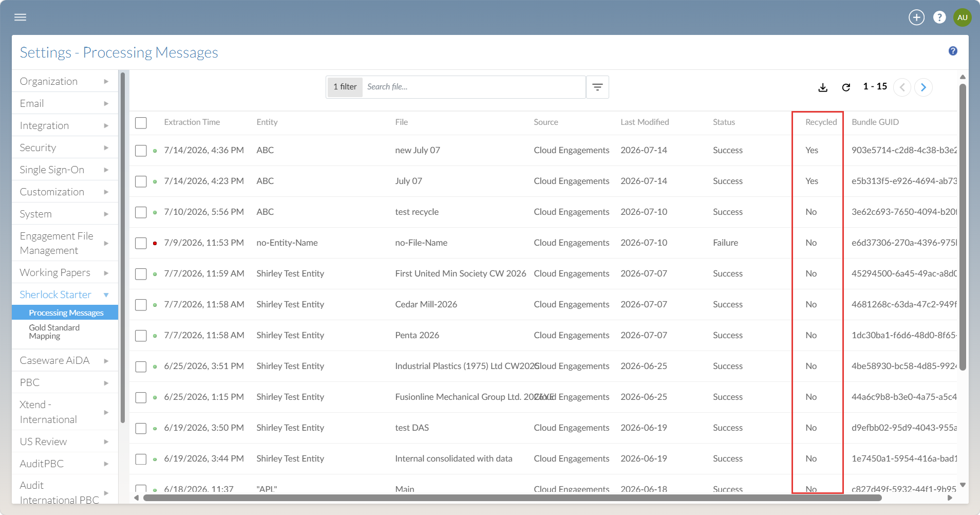This screenshot has width=980, height=515.
Task: Check the test DAS row
Action: point(141,428)
